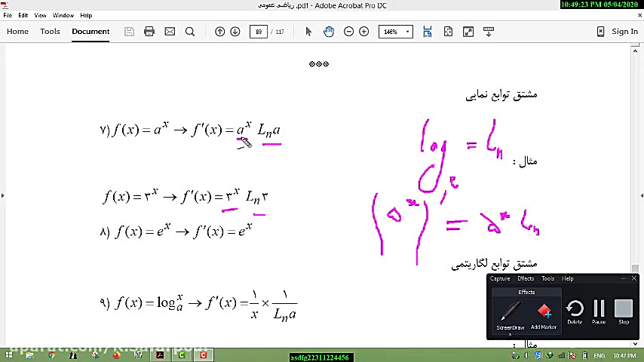This screenshot has width=644, height=362.
Task: Zoom in with the plus button
Action: point(364,32)
